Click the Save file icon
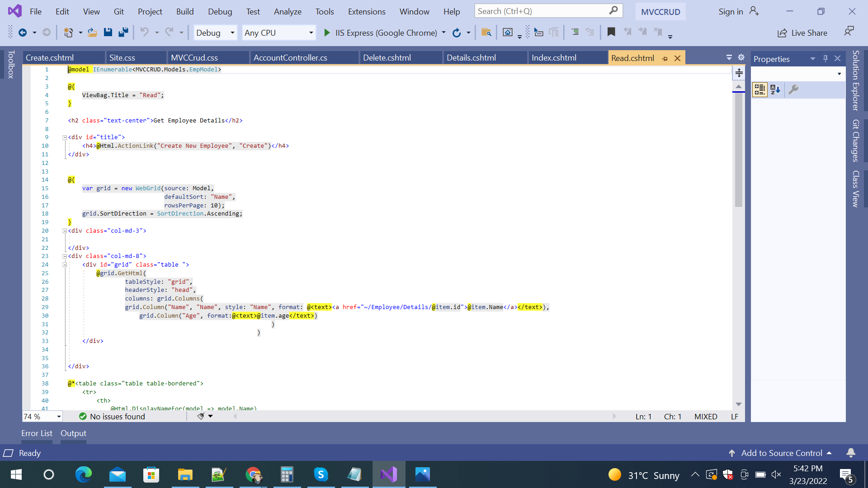The width and height of the screenshot is (868, 488). [x=108, y=33]
